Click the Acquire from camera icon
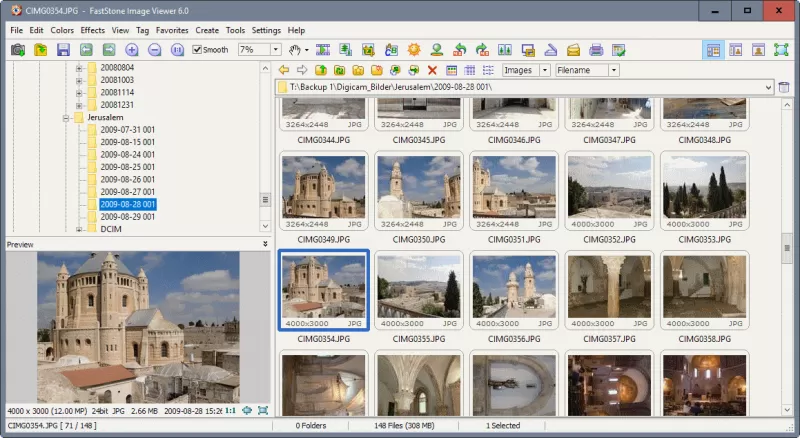The width and height of the screenshot is (800, 438). 18,49
